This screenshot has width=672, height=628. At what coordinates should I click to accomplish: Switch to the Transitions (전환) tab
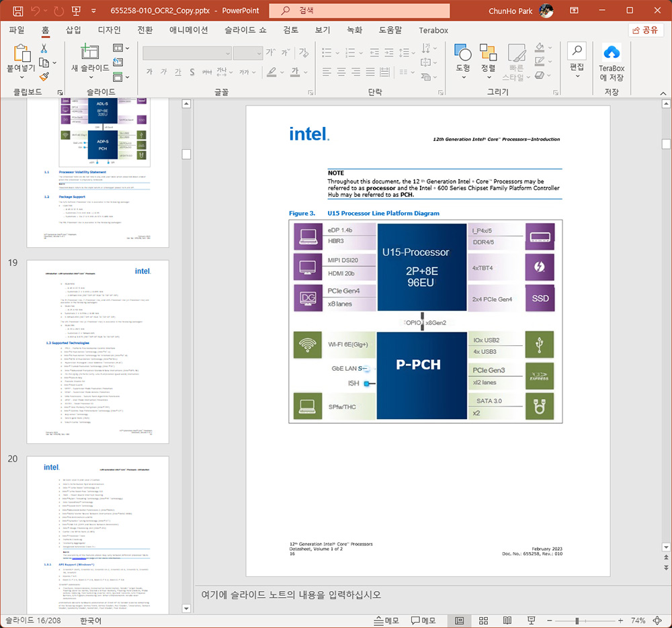tap(145, 30)
